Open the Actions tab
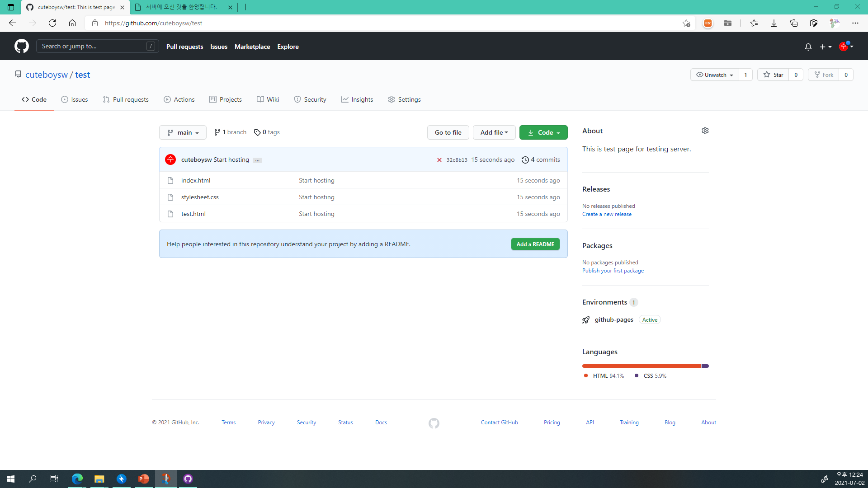This screenshot has height=488, width=868. (x=179, y=99)
